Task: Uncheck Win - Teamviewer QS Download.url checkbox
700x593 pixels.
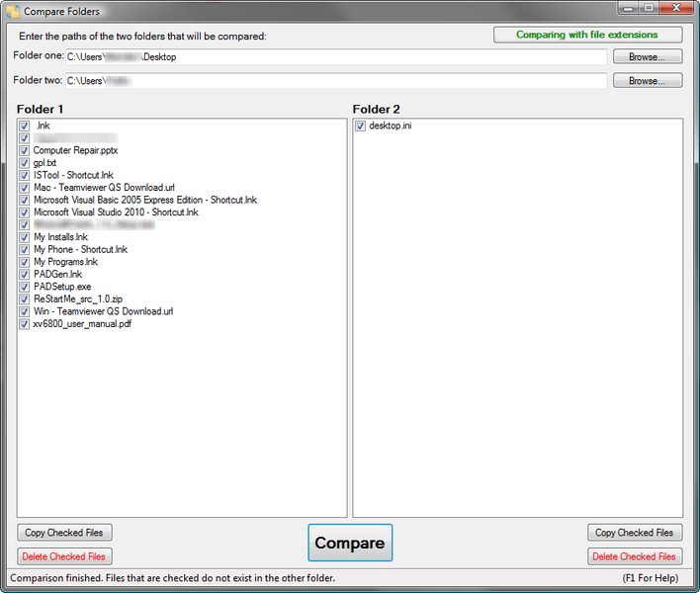Action: click(25, 311)
